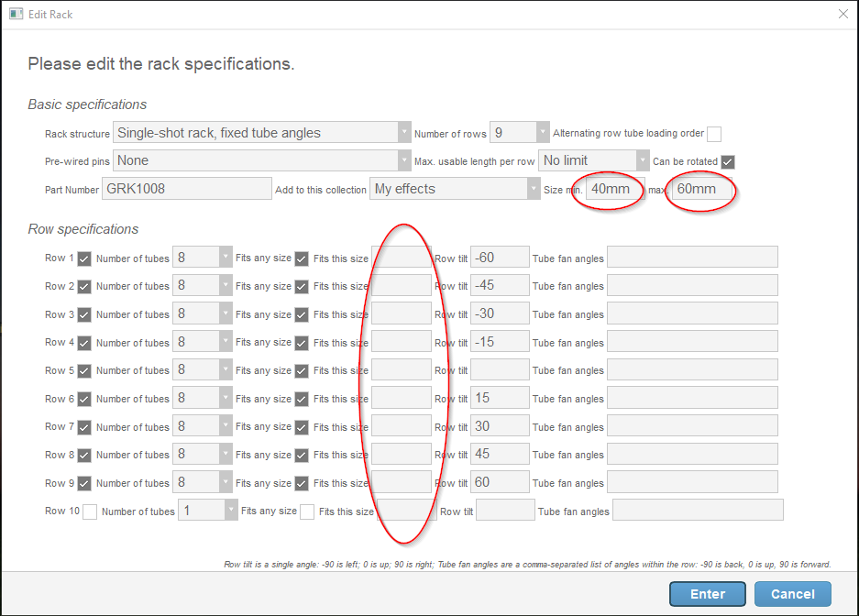
Task: Enable the Row 10 checkbox
Action: pyautogui.click(x=90, y=511)
